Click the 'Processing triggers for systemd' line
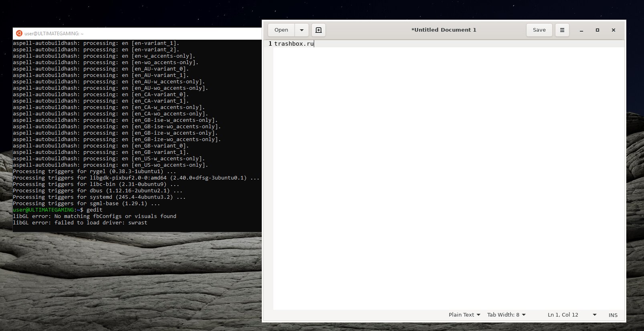Viewport: 644px width, 331px height. (99, 197)
